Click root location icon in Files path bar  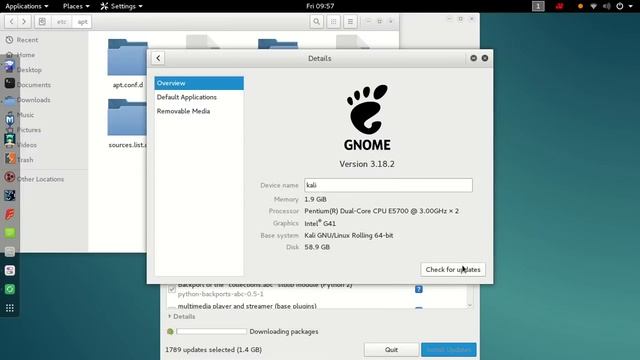[42, 22]
